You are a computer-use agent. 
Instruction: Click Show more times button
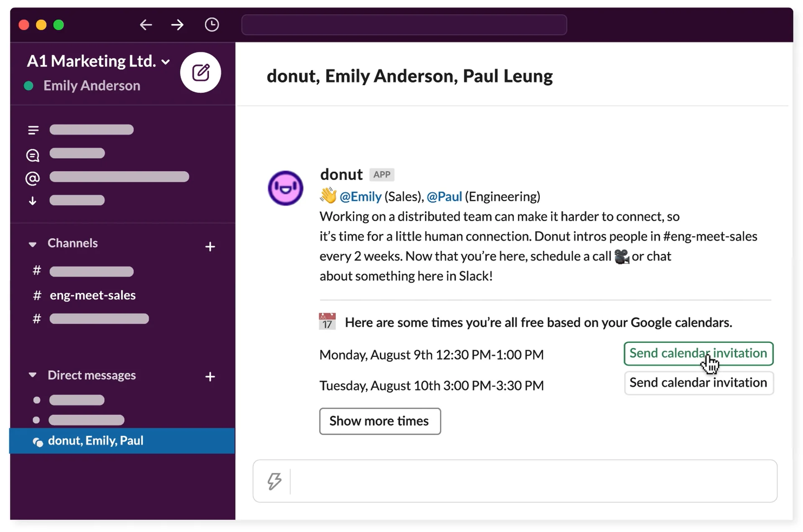click(379, 421)
